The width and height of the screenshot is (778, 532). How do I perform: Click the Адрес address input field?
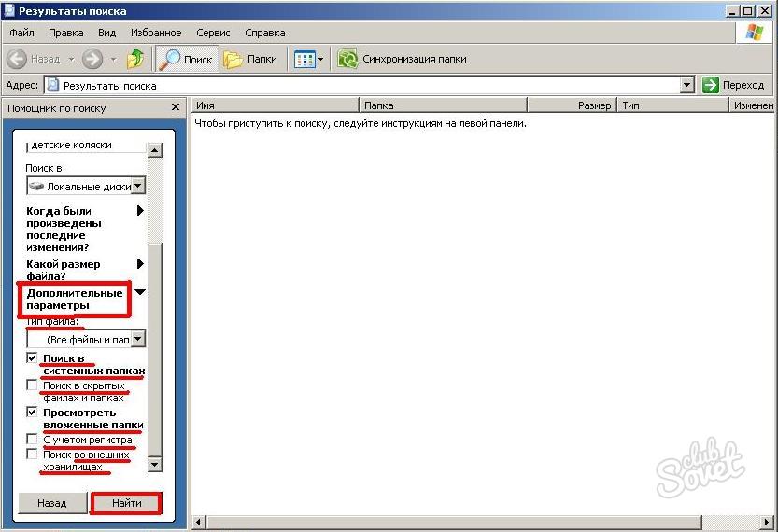pyautogui.click(x=364, y=85)
